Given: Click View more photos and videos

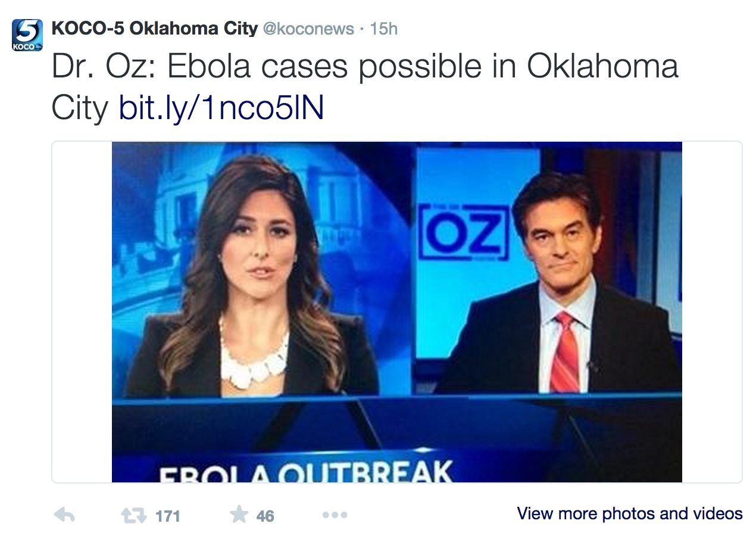Looking at the screenshot, I should (x=630, y=513).
